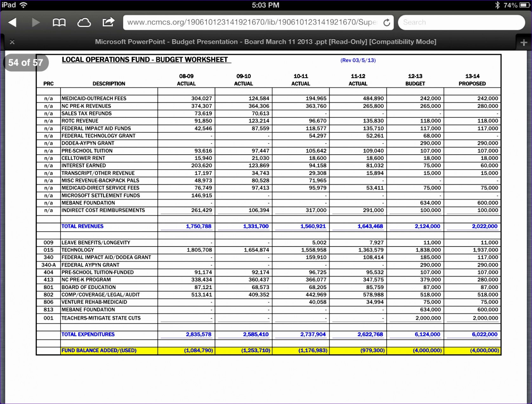Select the Microsoft PowerPoint Budget Presentation tab

click(266, 42)
